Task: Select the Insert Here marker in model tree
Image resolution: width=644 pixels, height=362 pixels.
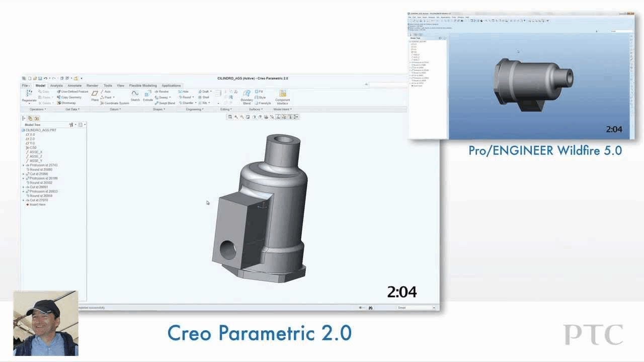Action: [36, 205]
